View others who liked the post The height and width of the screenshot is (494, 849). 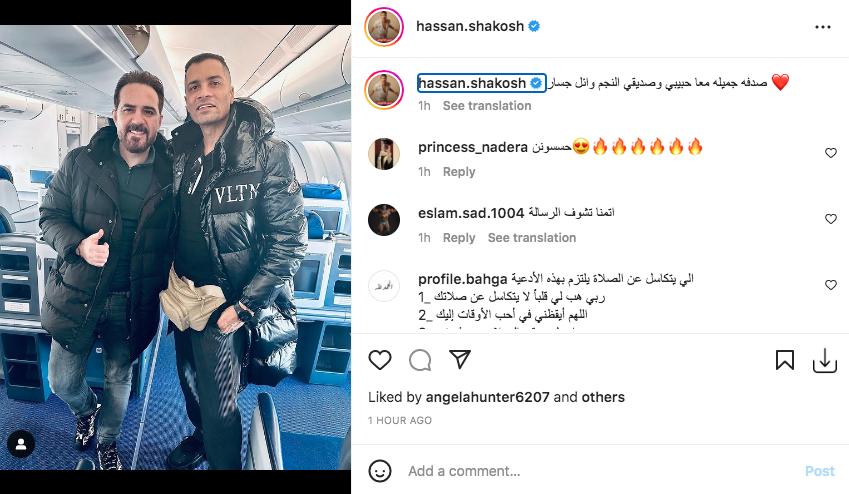tap(603, 397)
